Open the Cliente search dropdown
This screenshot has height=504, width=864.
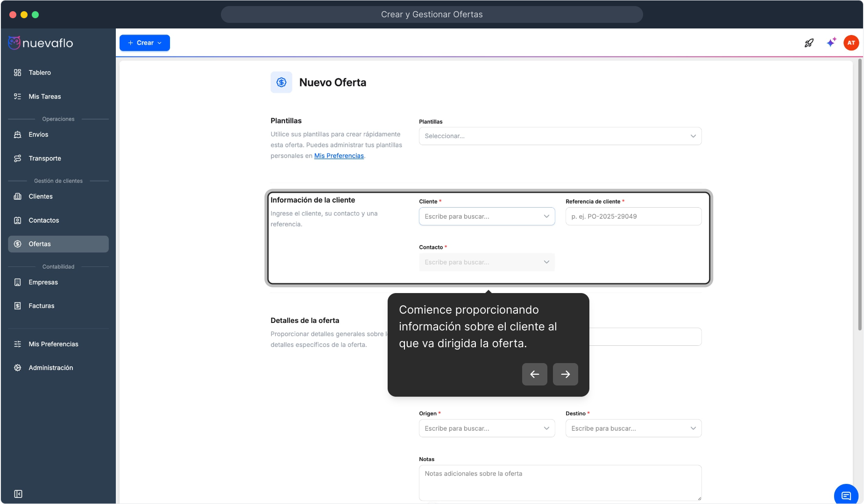486,217
